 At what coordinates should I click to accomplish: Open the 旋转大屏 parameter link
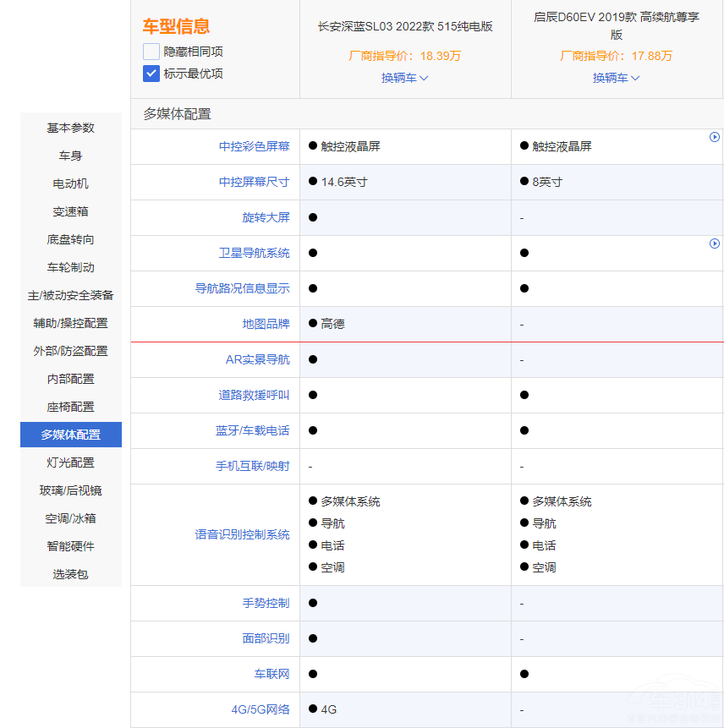(266, 217)
